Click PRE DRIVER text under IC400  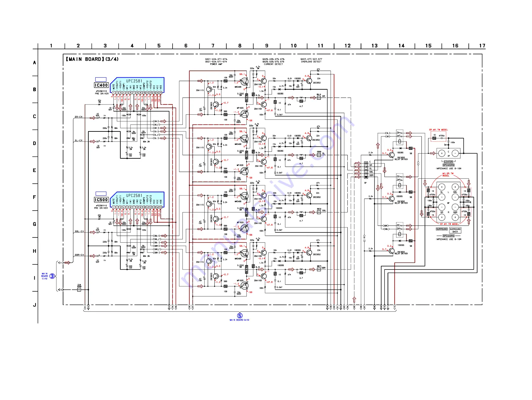[x=102, y=94]
